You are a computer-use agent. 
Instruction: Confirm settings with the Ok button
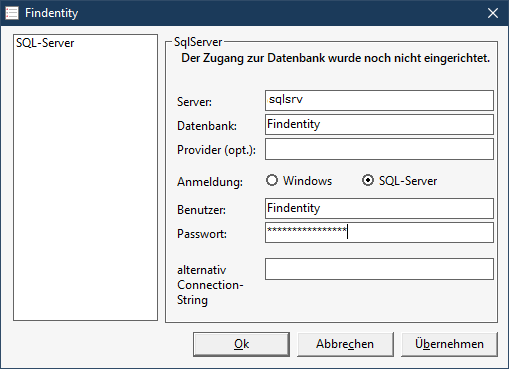point(241,344)
